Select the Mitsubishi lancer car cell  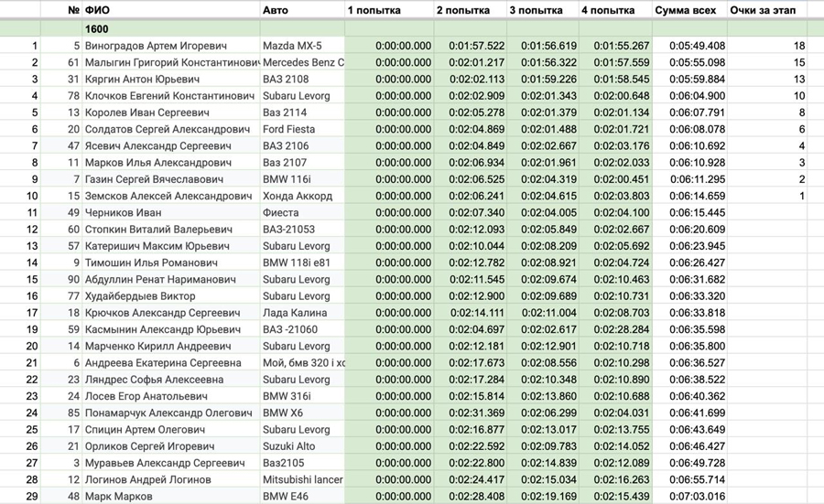[x=302, y=480]
